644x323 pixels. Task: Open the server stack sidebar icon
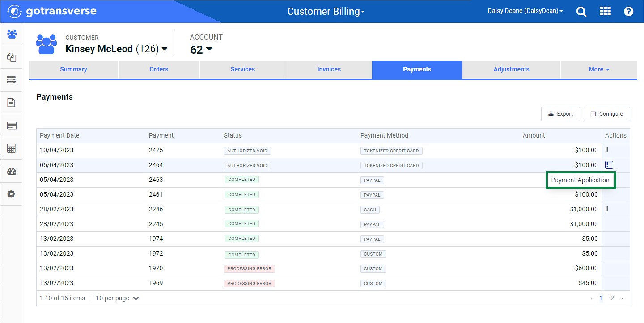[12, 80]
